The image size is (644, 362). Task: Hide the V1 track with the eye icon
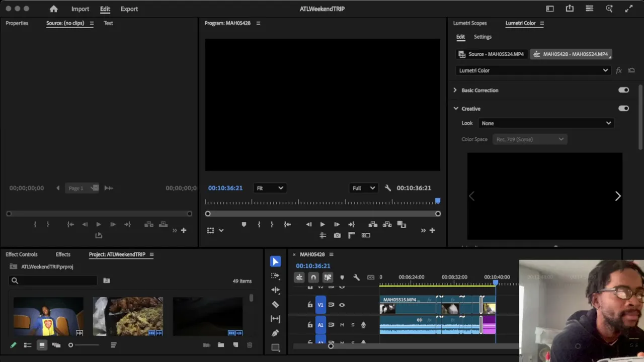coord(342,305)
